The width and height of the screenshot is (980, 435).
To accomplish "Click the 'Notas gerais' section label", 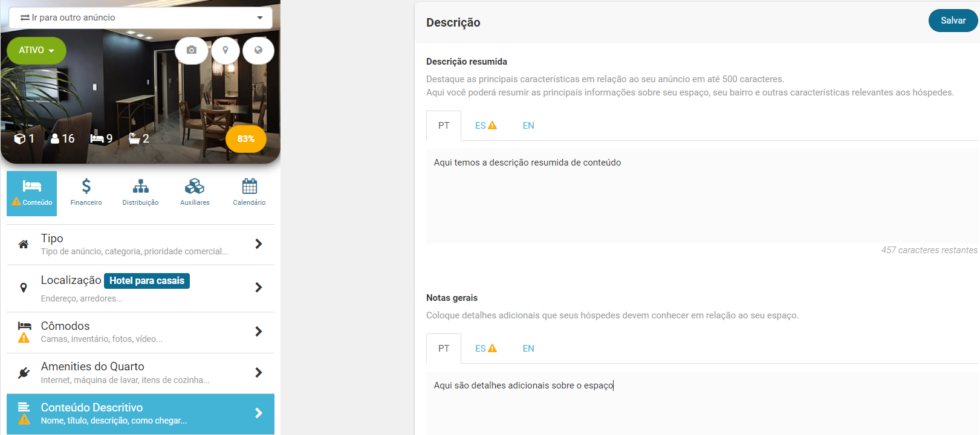I will [452, 298].
